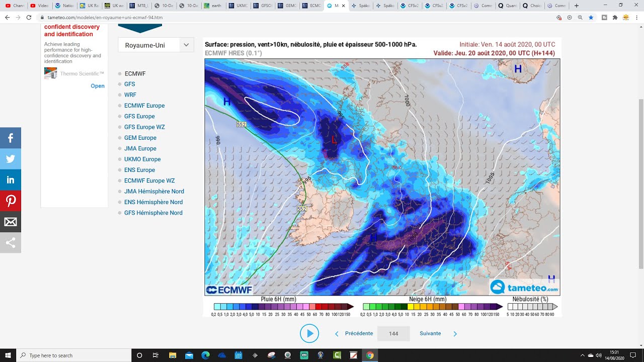The height and width of the screenshot is (362, 644).
Task: Open Windows Start menu
Action: click(x=8, y=355)
